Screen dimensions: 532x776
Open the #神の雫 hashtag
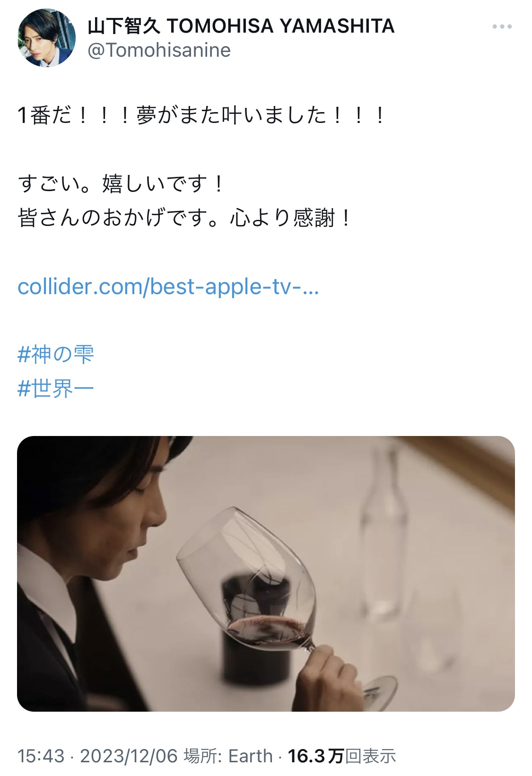coord(56,355)
